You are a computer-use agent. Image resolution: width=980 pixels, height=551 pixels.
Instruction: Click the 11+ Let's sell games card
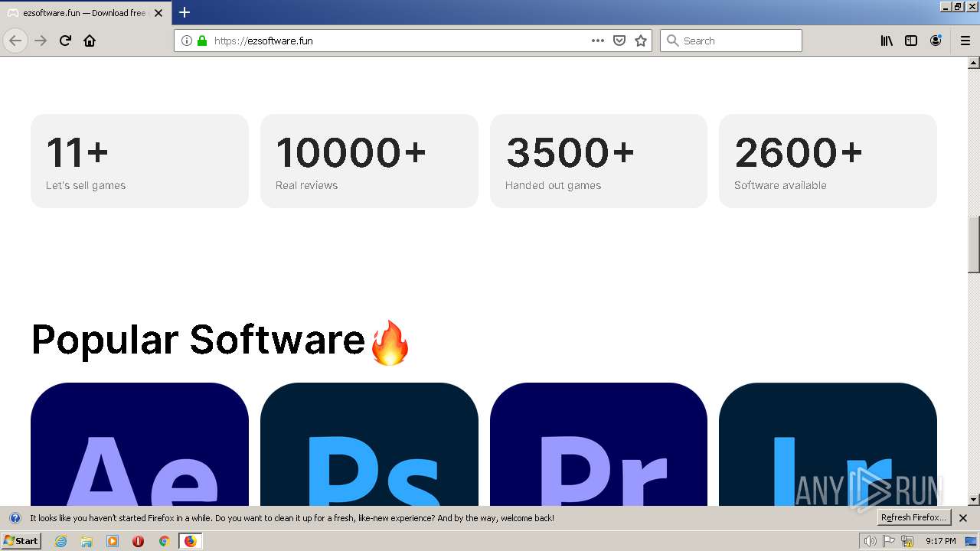[x=139, y=161]
